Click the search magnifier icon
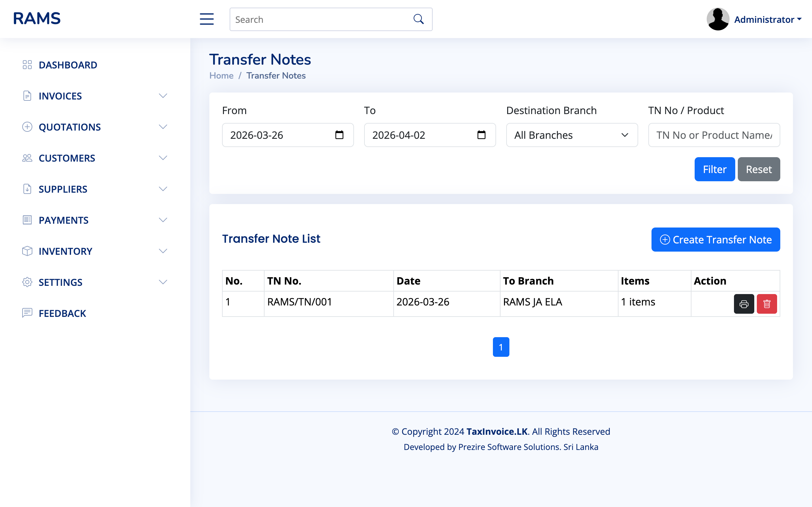 [x=418, y=19]
